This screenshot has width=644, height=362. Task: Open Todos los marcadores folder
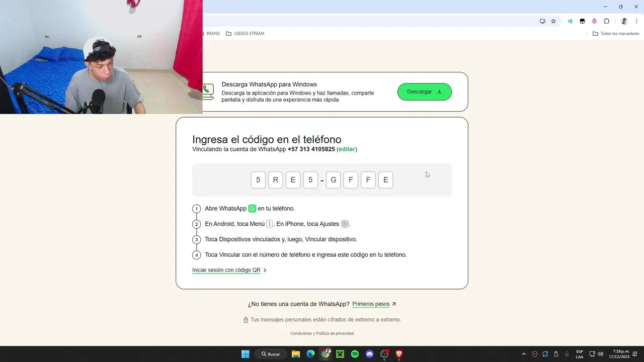point(616,34)
